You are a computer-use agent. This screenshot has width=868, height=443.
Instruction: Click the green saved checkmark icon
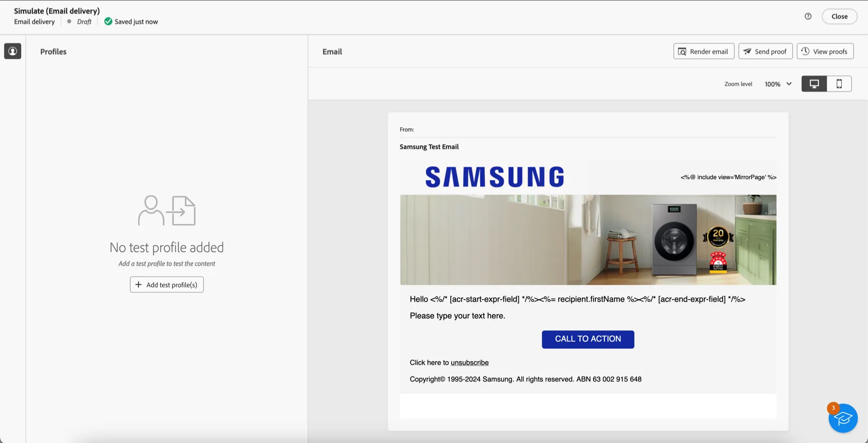[x=108, y=21]
